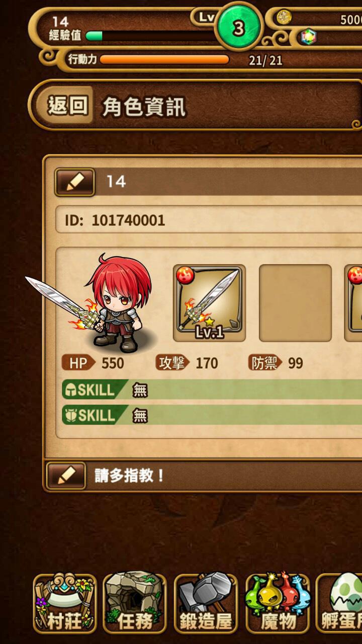Select the second armor SKILL row
This screenshot has height=644, width=362.
212,415
